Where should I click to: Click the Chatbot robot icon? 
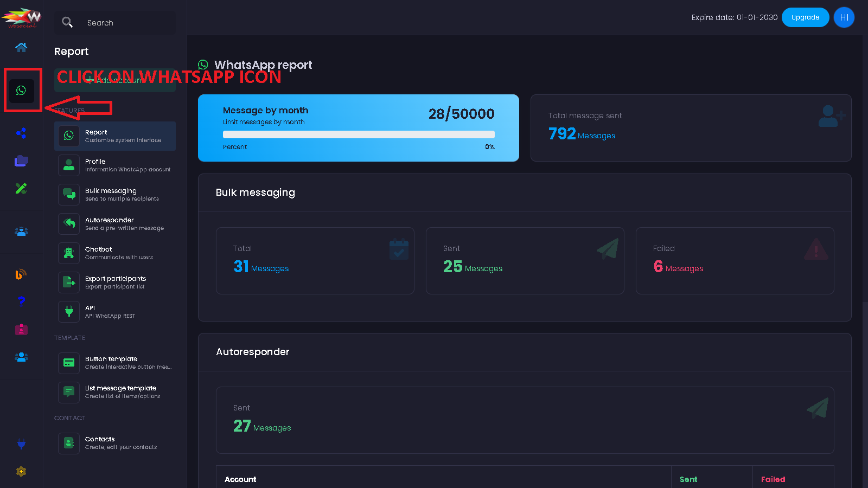69,253
